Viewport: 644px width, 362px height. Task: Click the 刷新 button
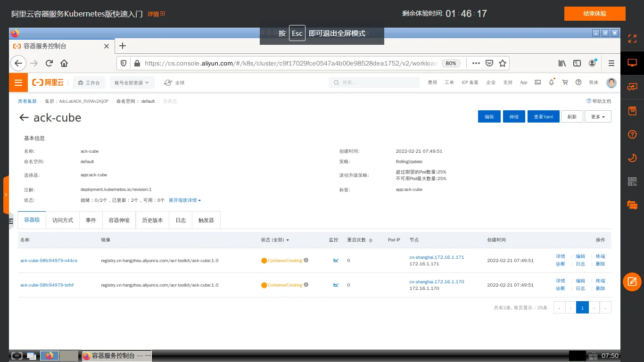572,117
